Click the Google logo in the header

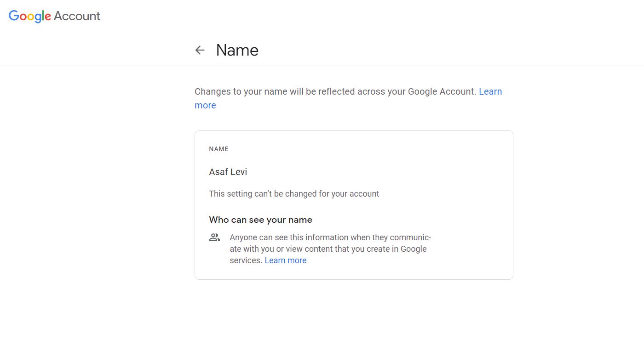pos(30,16)
